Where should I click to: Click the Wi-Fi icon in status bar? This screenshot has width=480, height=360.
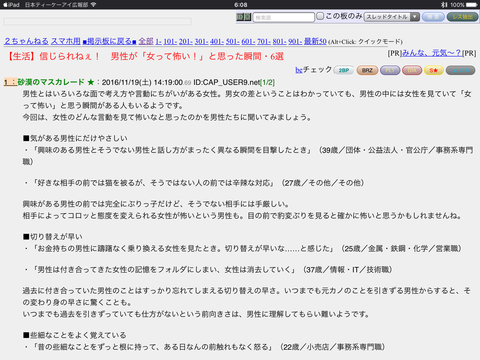94,5
